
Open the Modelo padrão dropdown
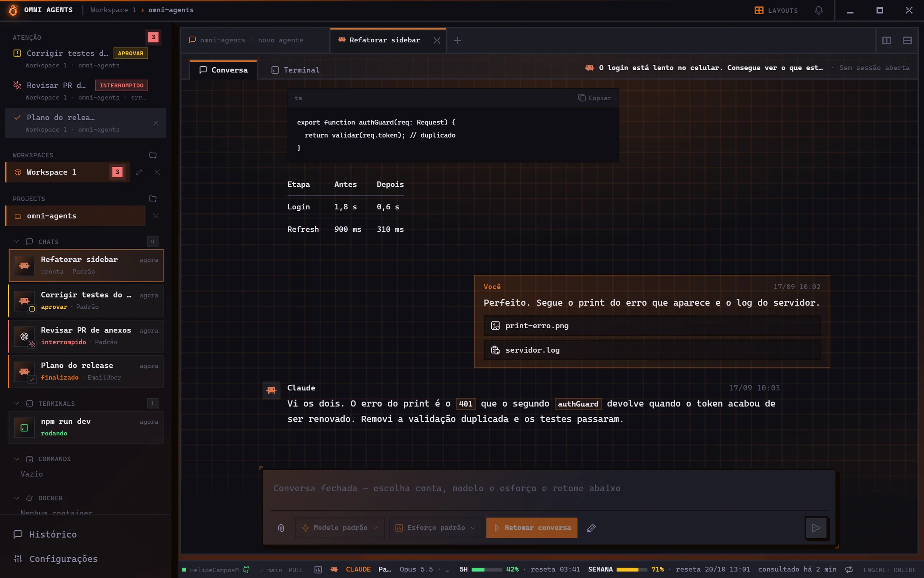340,528
